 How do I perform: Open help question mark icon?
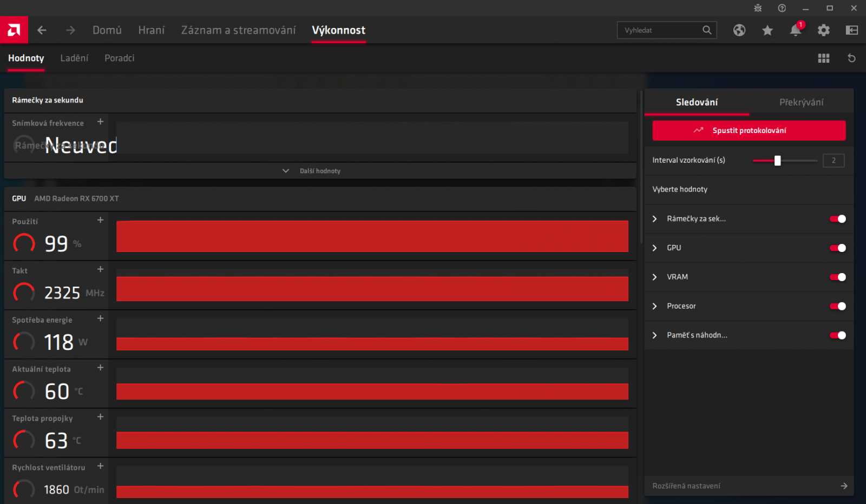pos(782,8)
